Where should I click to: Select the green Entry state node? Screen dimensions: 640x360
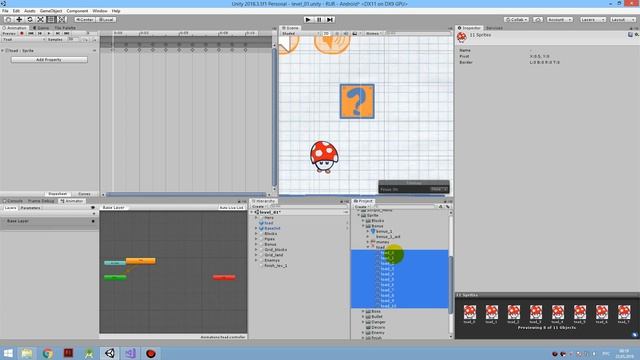[x=115, y=278]
